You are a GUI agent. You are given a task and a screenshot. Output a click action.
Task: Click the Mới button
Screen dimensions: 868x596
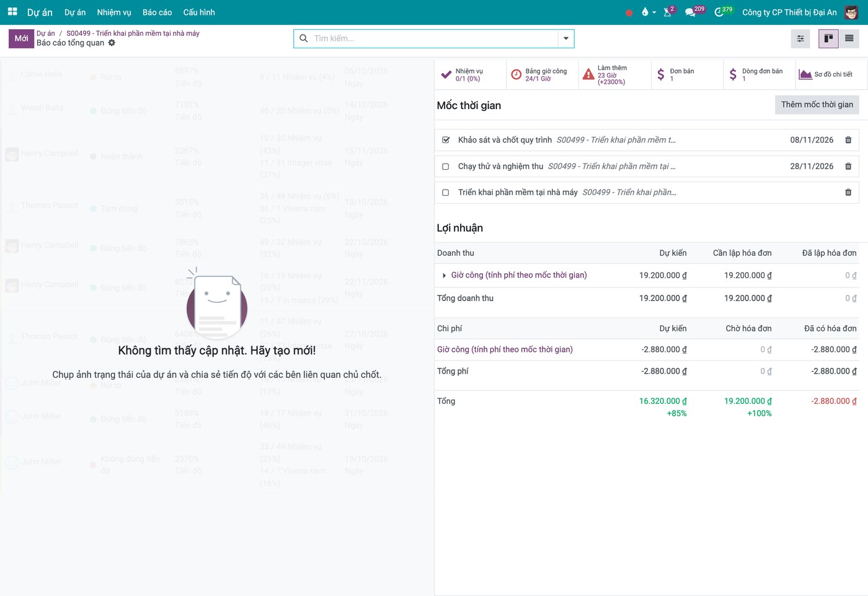(x=21, y=38)
